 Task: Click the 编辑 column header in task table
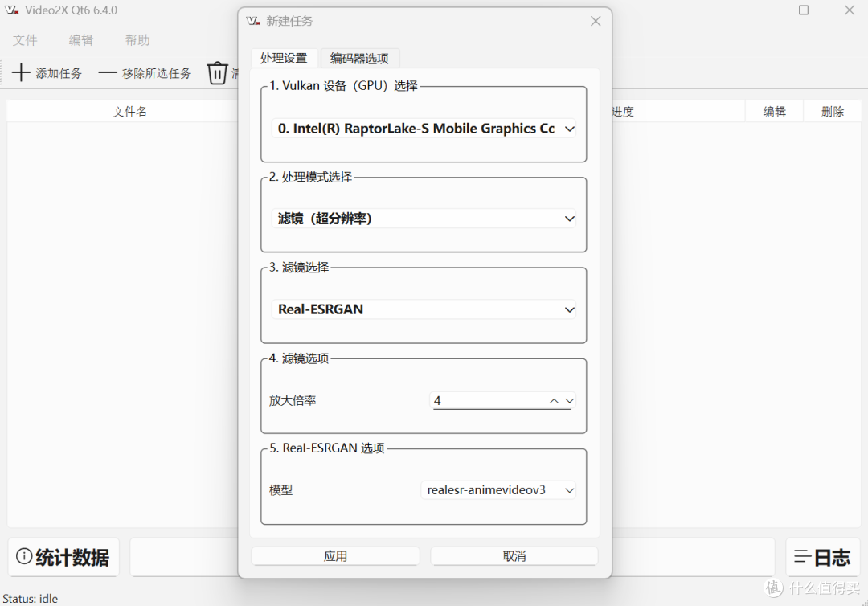click(x=775, y=111)
